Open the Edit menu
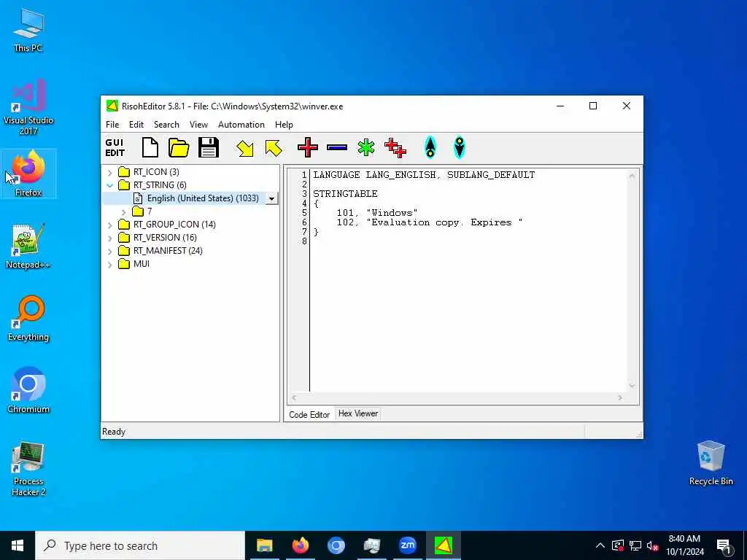 pos(136,125)
